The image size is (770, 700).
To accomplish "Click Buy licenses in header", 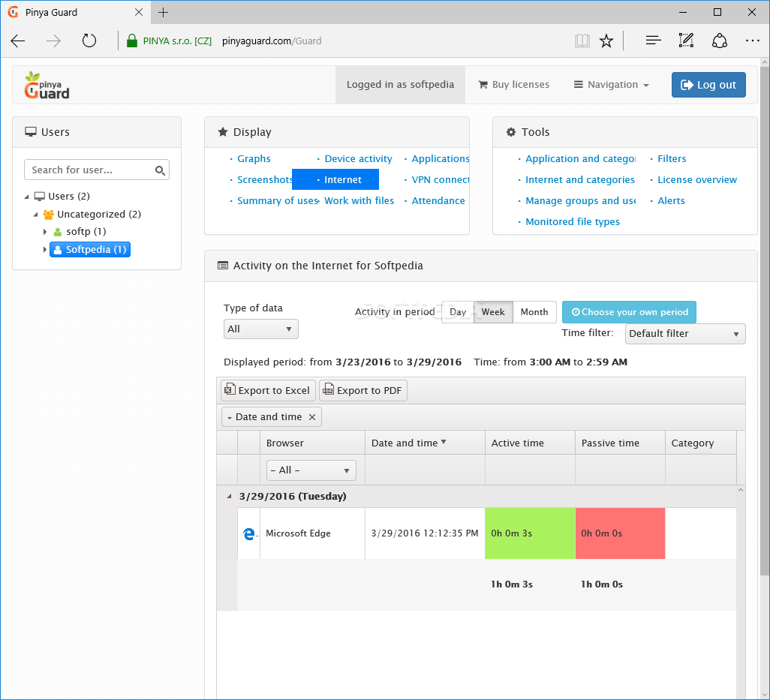I will [513, 85].
